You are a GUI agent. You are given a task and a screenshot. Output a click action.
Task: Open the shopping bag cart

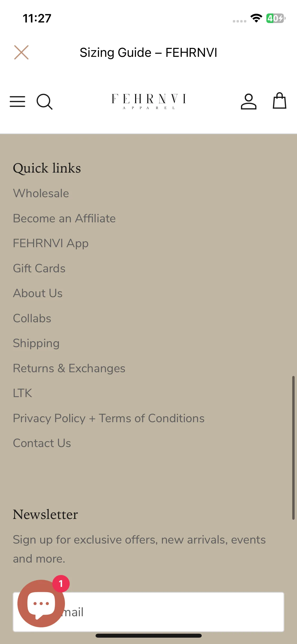279,101
